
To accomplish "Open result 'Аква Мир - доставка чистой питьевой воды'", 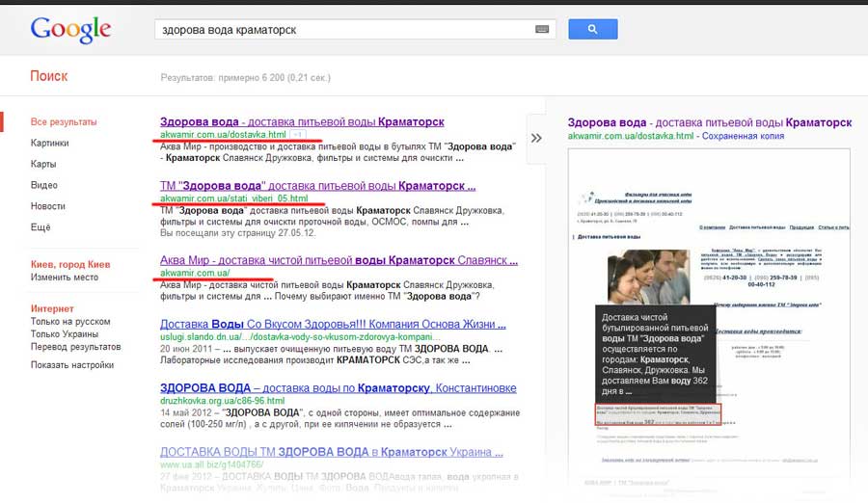I will tap(339, 260).
